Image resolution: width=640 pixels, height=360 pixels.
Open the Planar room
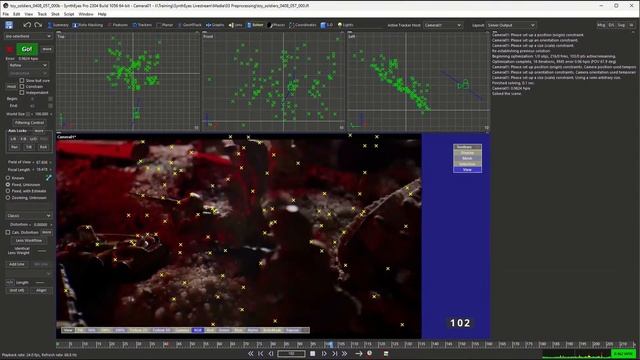pos(165,25)
